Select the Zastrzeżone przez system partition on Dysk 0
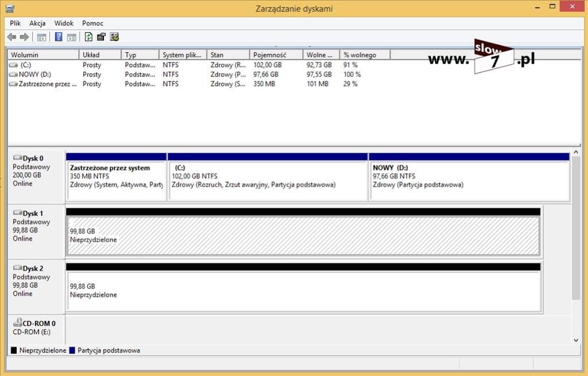 (x=116, y=177)
